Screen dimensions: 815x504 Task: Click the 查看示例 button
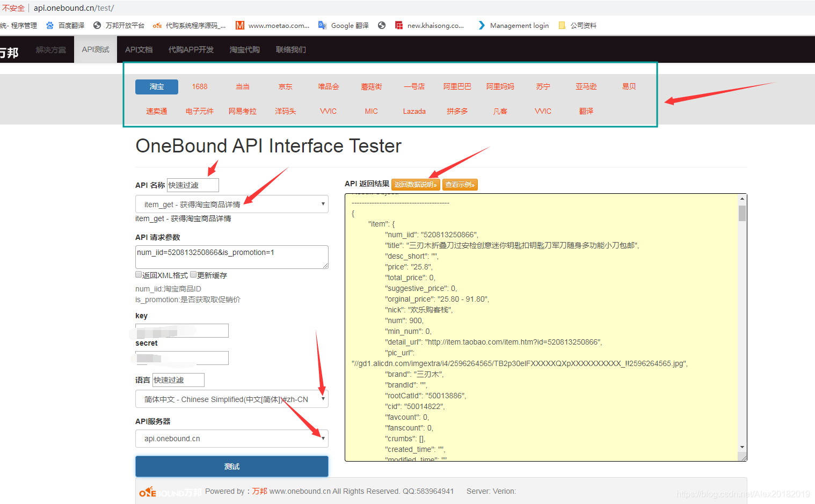[460, 185]
